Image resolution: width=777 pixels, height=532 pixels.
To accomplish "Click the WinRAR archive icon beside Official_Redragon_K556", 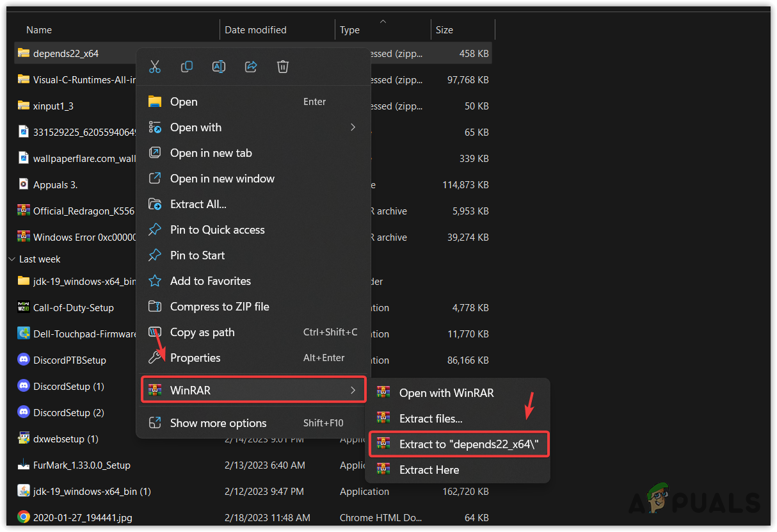I will pos(23,211).
